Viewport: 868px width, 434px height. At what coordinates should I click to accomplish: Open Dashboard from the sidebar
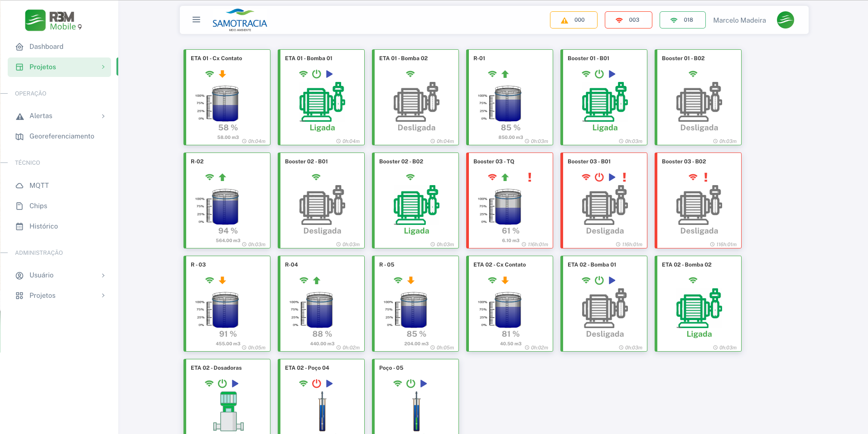(46, 47)
